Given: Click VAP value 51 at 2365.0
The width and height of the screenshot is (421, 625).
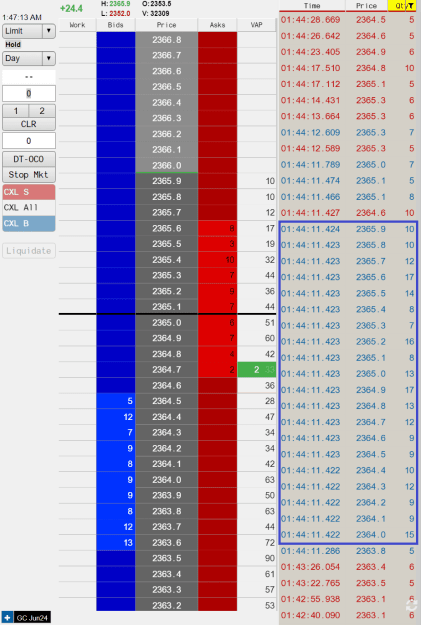Looking at the screenshot, I should [x=270, y=322].
